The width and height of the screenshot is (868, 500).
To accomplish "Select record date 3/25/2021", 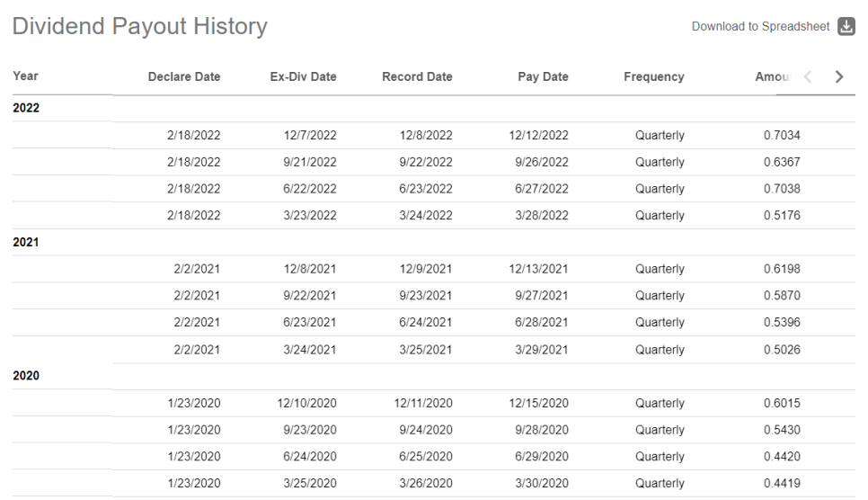I will point(426,350).
